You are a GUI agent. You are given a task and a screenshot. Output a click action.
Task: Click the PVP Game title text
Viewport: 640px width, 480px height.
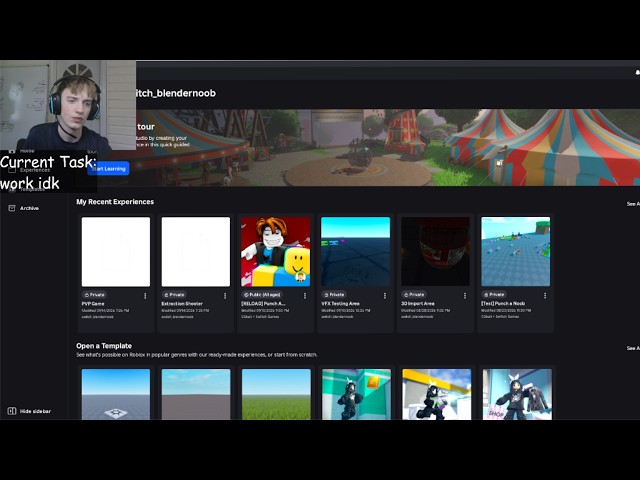[93, 304]
